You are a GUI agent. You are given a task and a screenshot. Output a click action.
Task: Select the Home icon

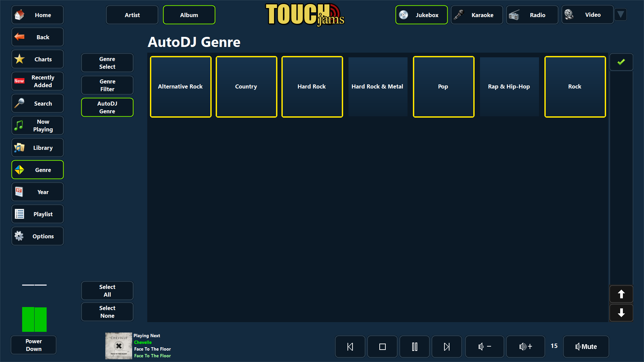19,15
